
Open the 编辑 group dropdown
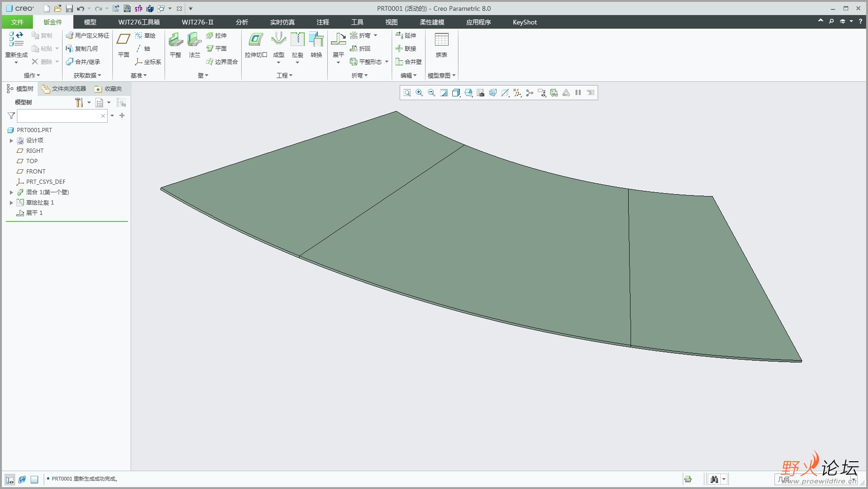(409, 75)
